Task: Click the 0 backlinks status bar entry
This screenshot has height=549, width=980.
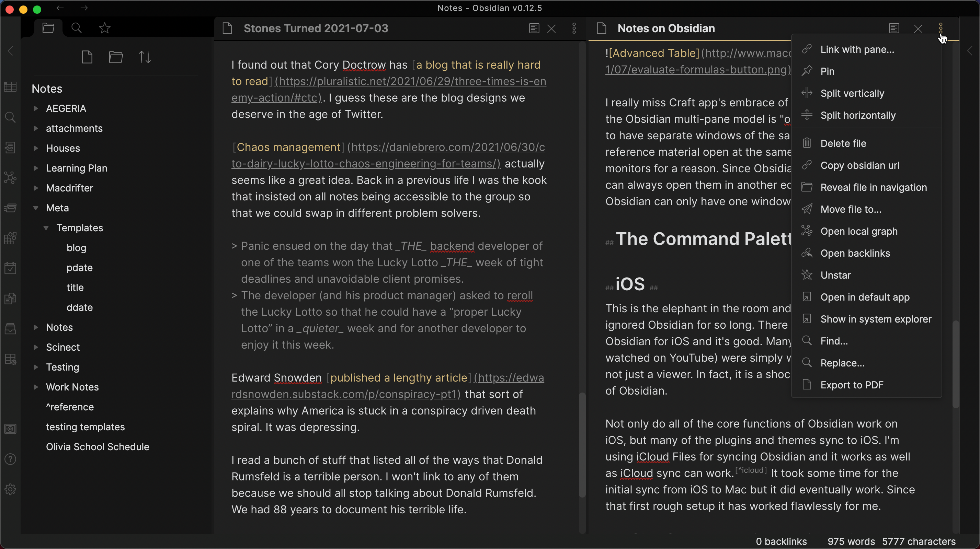Action: tap(782, 541)
